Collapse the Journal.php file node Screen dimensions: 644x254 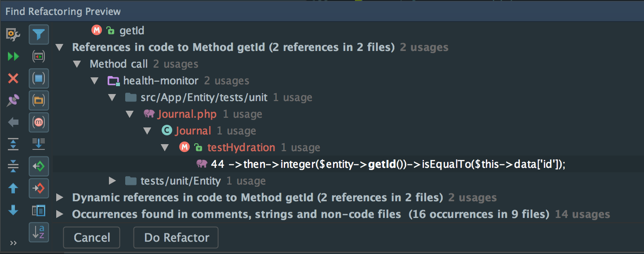(x=130, y=114)
